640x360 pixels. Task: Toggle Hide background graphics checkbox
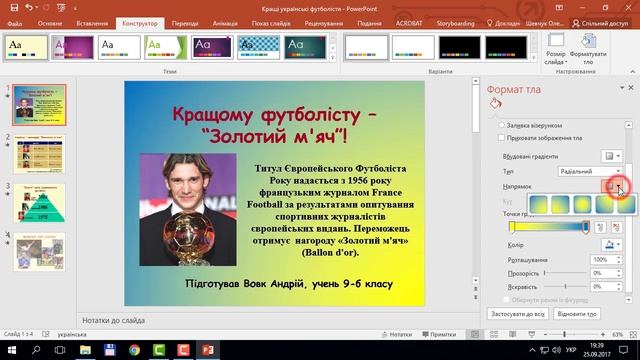point(501,138)
